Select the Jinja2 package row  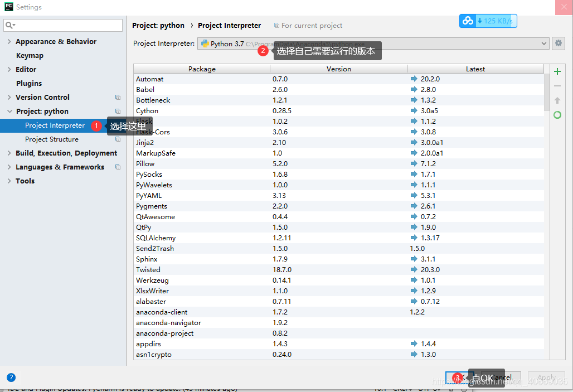click(339, 142)
